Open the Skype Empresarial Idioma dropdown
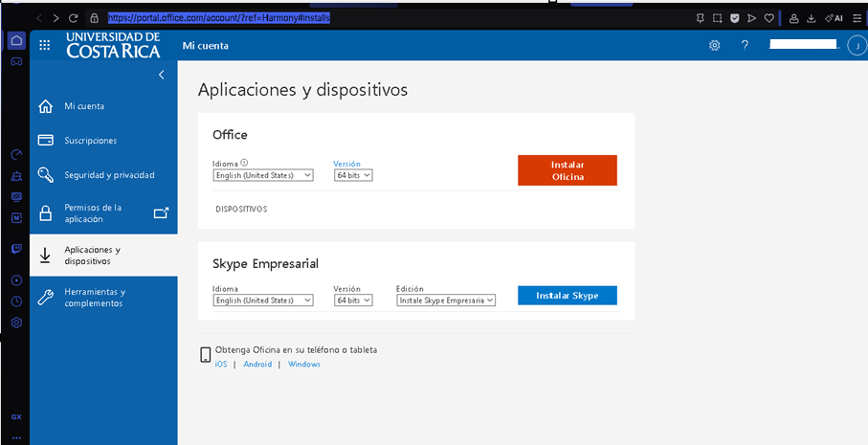The width and height of the screenshot is (868, 445). (263, 300)
